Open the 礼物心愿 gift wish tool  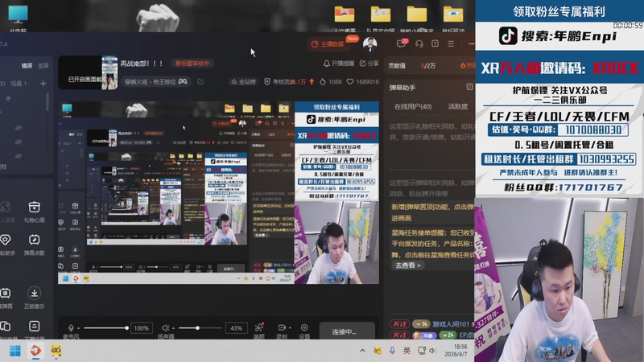[x=34, y=212]
